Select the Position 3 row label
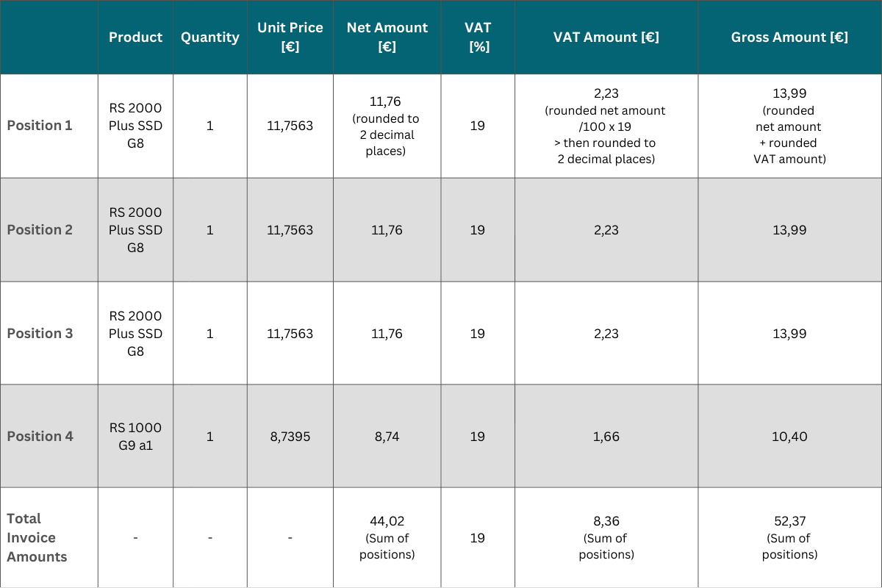Image resolution: width=882 pixels, height=588 pixels. [x=40, y=334]
